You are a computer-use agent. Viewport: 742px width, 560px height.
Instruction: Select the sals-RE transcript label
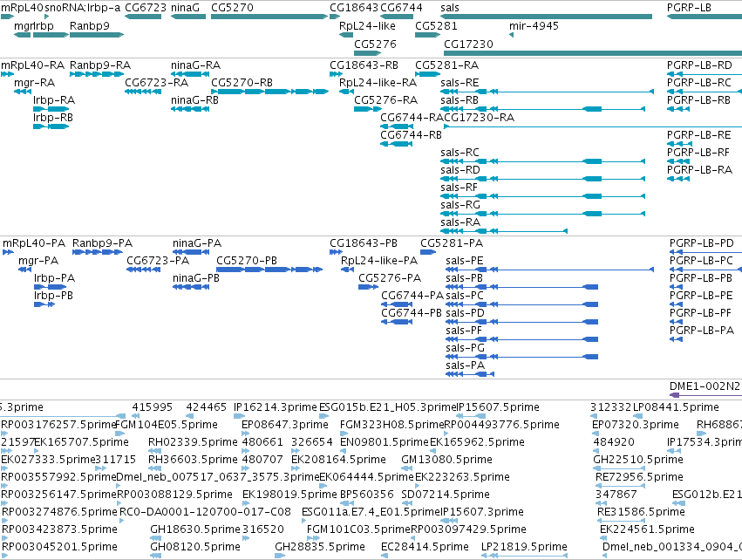tap(459, 83)
